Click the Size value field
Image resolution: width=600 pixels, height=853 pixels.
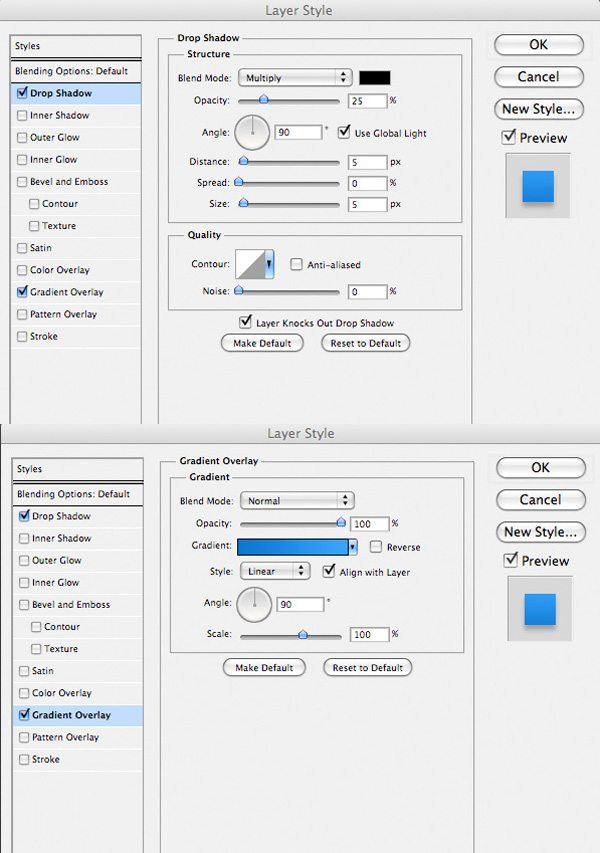coord(368,205)
